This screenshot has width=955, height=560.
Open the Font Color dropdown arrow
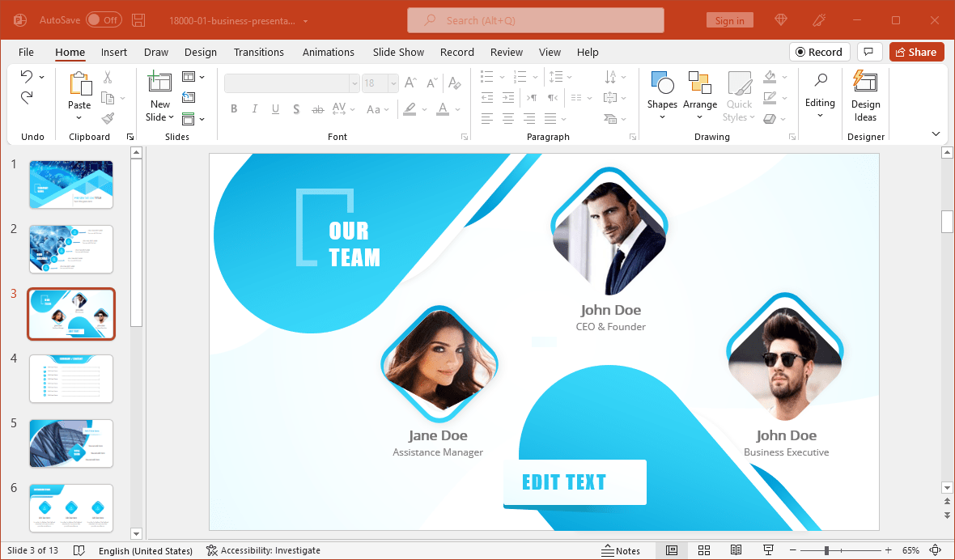pos(456,108)
